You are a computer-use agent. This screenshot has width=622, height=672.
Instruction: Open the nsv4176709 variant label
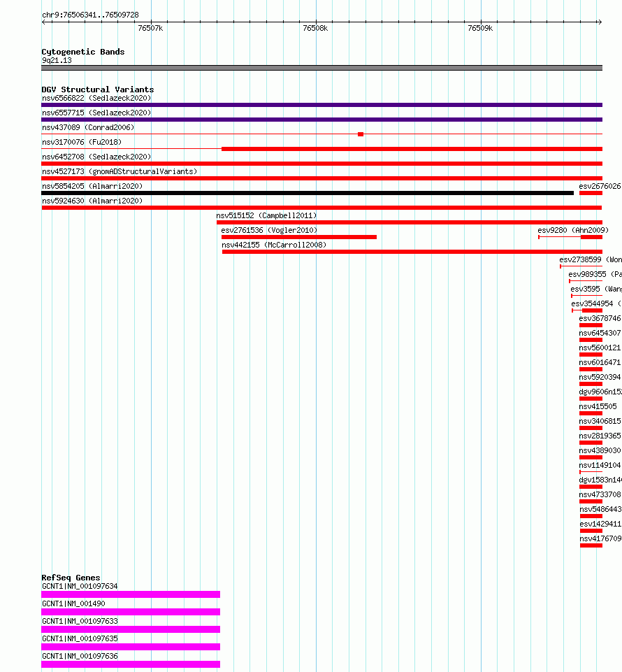pos(600,538)
